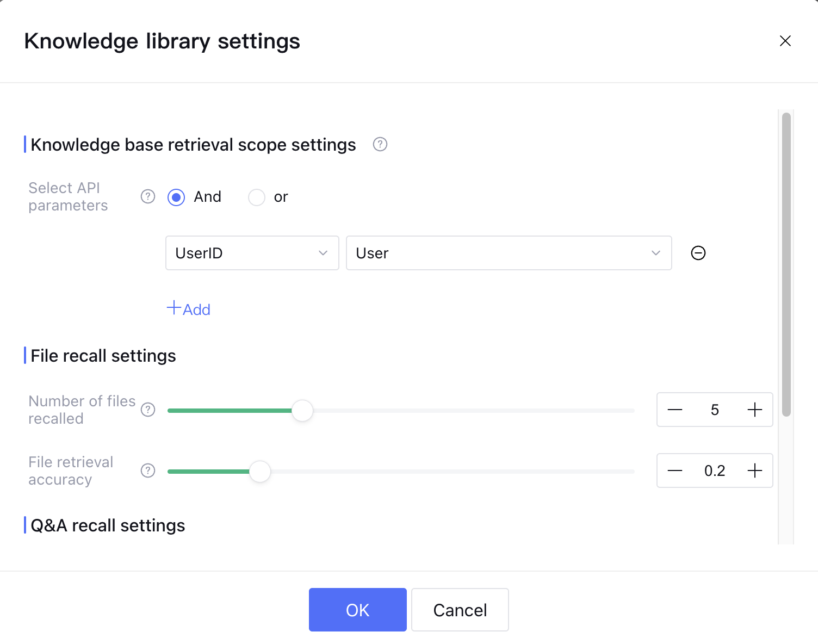Open the UserID parameter dropdown
Viewport: 818px width, 644px height.
tap(252, 253)
